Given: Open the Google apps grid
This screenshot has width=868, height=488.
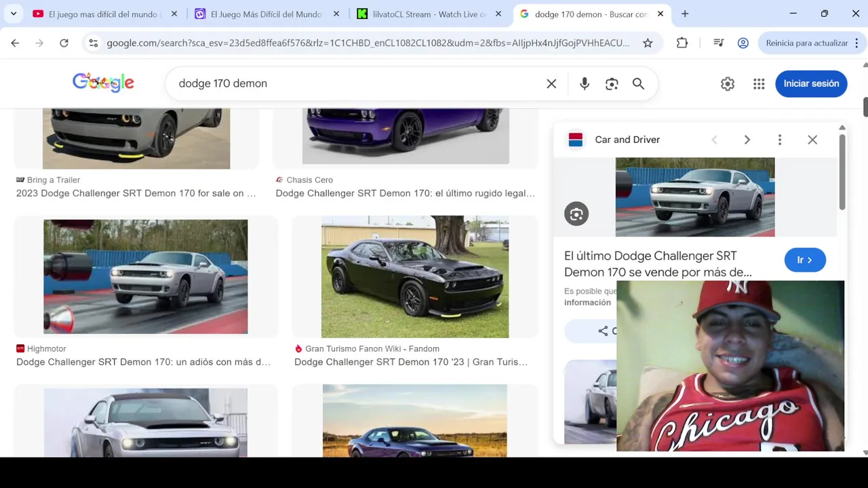Looking at the screenshot, I should point(759,83).
